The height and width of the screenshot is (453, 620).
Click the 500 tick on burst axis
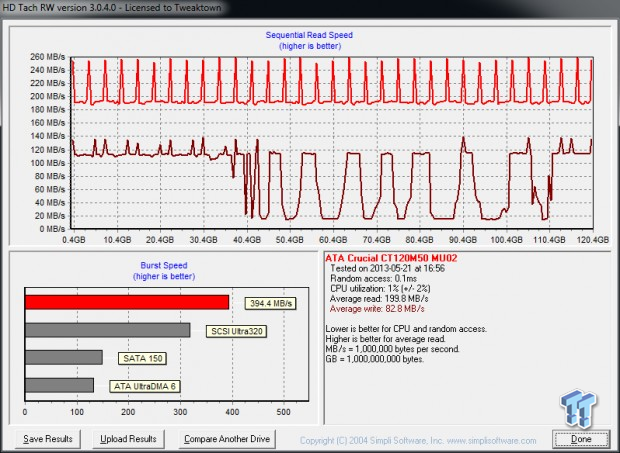pos(284,412)
